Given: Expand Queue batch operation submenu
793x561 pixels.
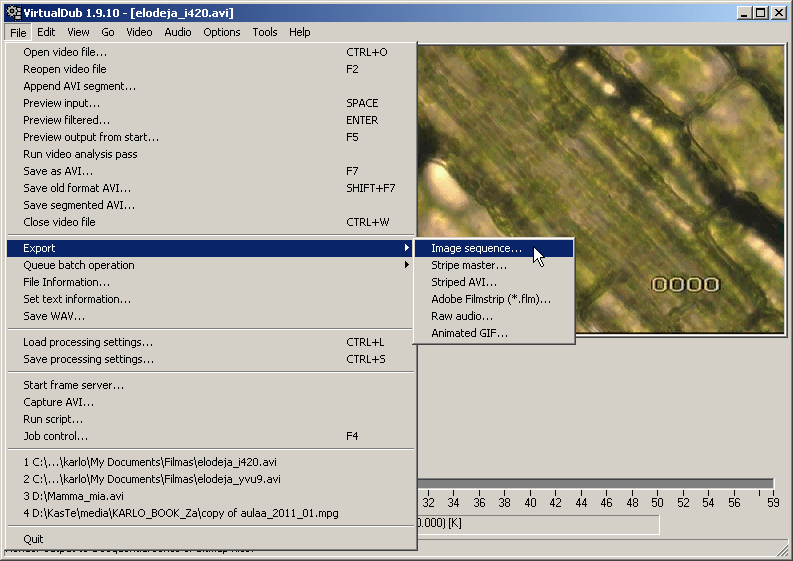Looking at the screenshot, I should click(211, 265).
